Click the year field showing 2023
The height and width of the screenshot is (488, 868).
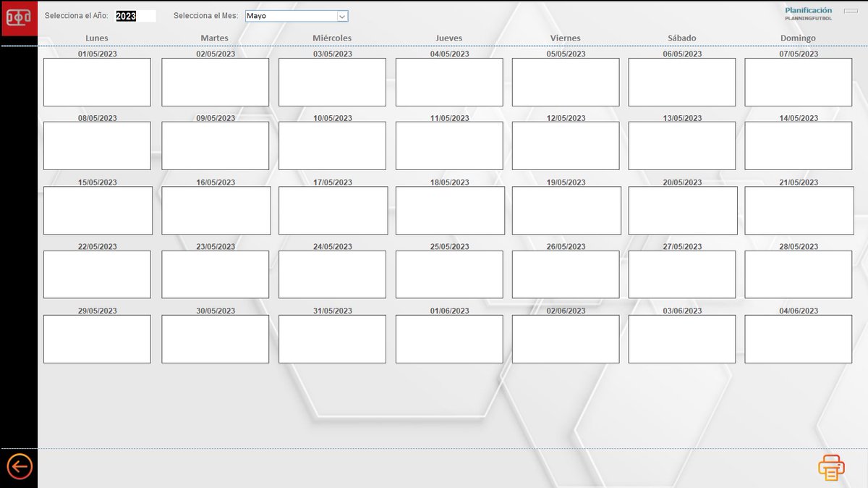(135, 16)
